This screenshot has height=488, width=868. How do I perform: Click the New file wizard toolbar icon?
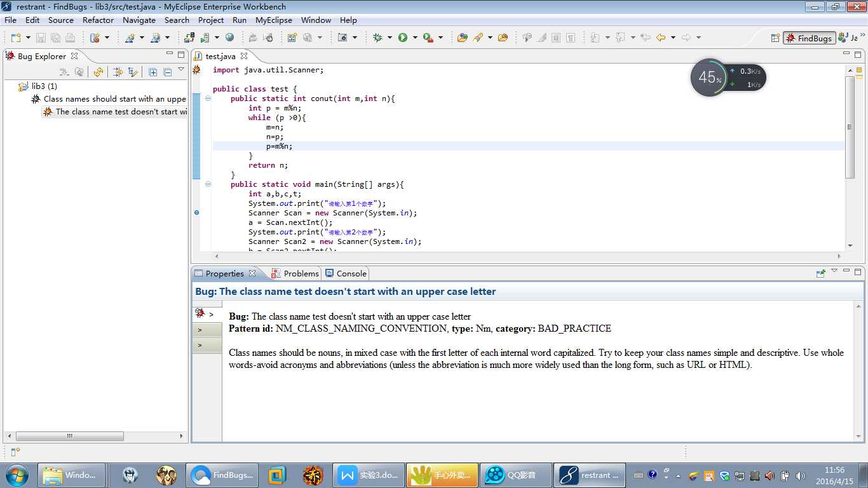click(x=15, y=38)
